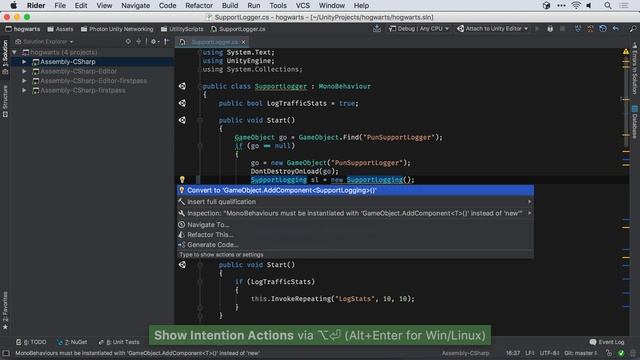Switch to SupportLogger.cs editor tab

(211, 42)
